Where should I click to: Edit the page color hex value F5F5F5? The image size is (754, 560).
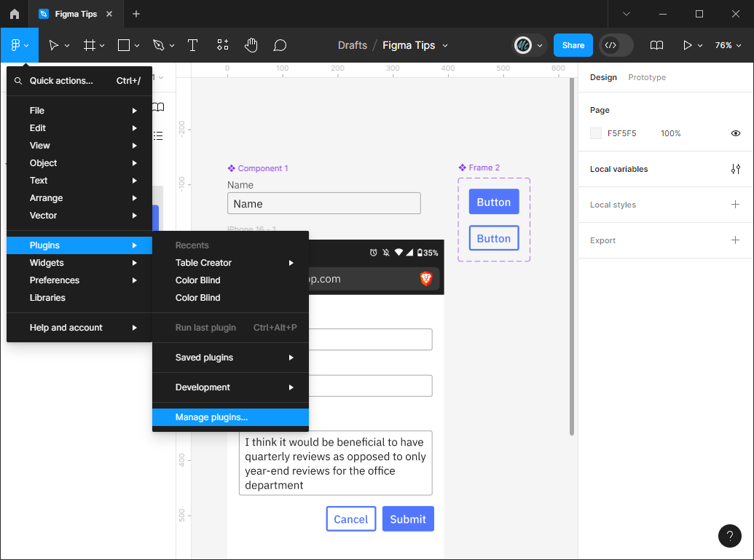pyautogui.click(x=621, y=134)
